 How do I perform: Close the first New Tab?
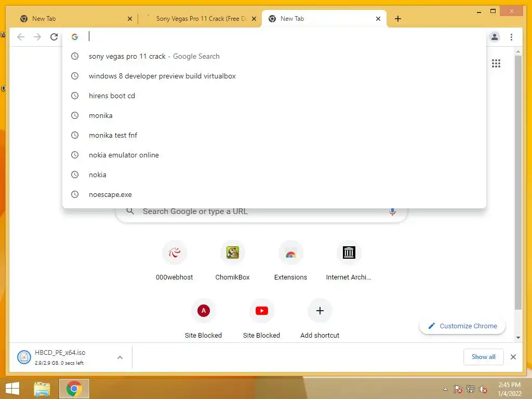[129, 19]
